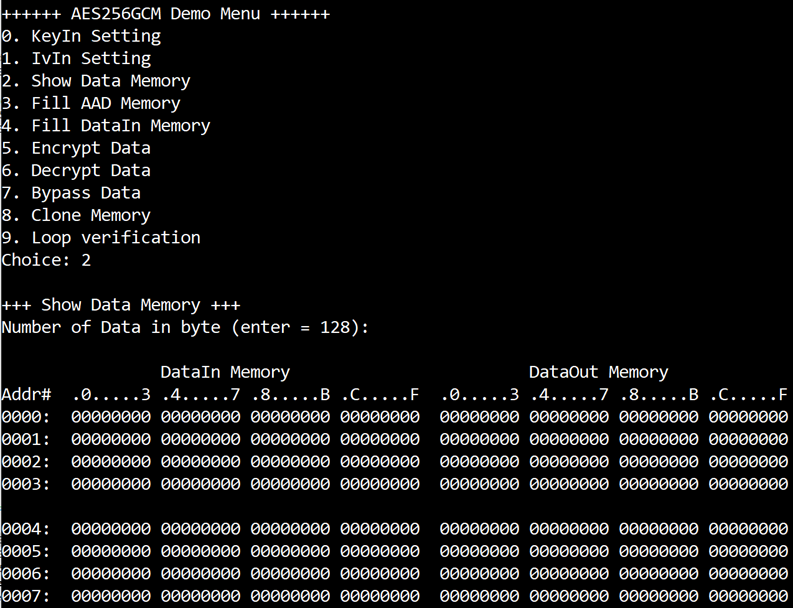Choose Fill DataIn Memory option
The height and width of the screenshot is (608, 793).
106,125
